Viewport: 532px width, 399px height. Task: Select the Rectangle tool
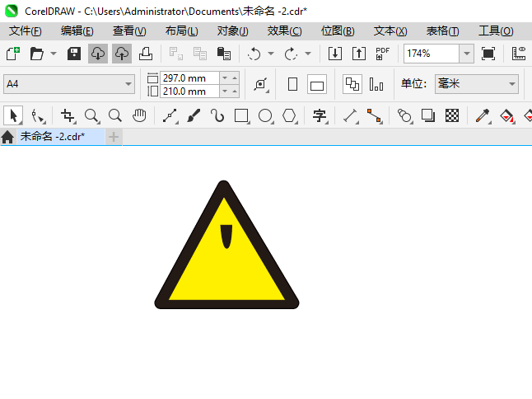coord(241,115)
